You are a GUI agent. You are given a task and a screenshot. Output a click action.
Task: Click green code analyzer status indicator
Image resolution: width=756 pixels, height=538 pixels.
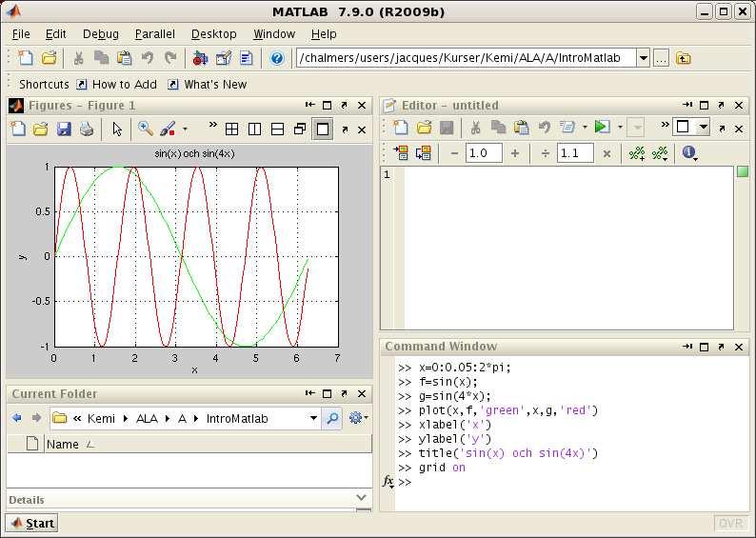(x=743, y=171)
